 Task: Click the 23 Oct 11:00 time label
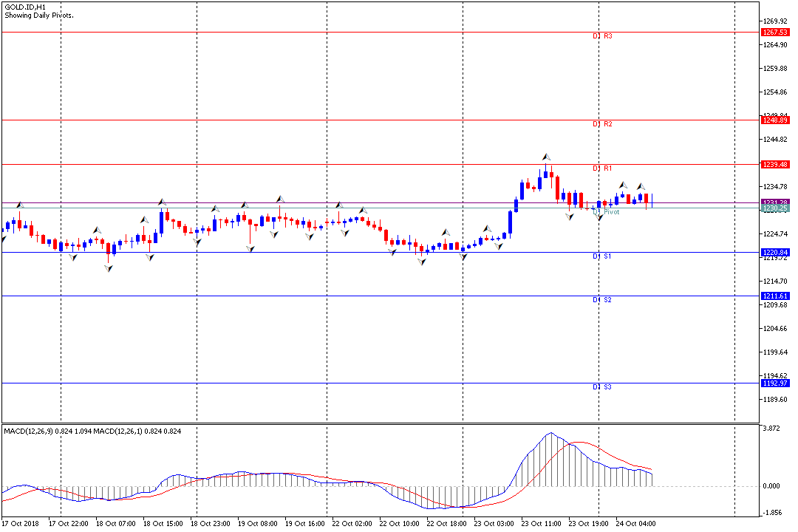pyautogui.click(x=542, y=524)
